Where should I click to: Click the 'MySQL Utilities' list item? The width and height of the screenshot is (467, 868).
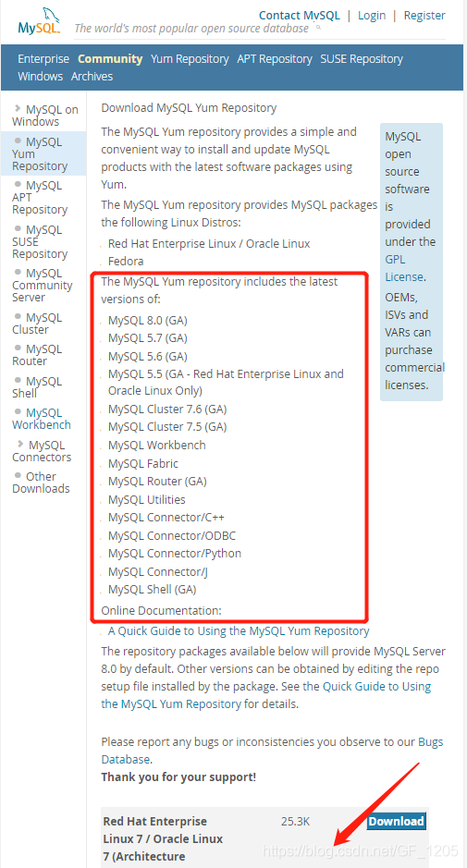pos(147,500)
